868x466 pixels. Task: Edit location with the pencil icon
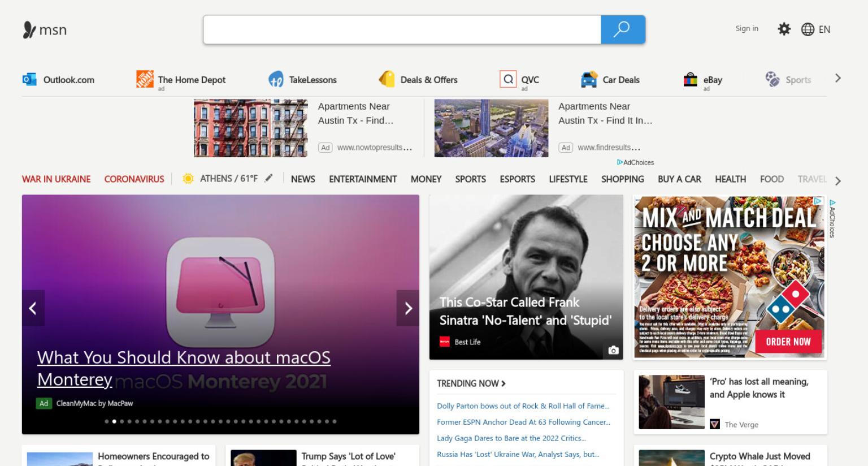[x=268, y=178]
